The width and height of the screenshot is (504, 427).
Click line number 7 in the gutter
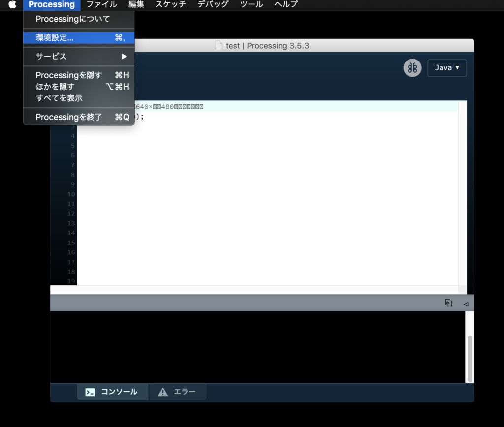click(x=73, y=165)
